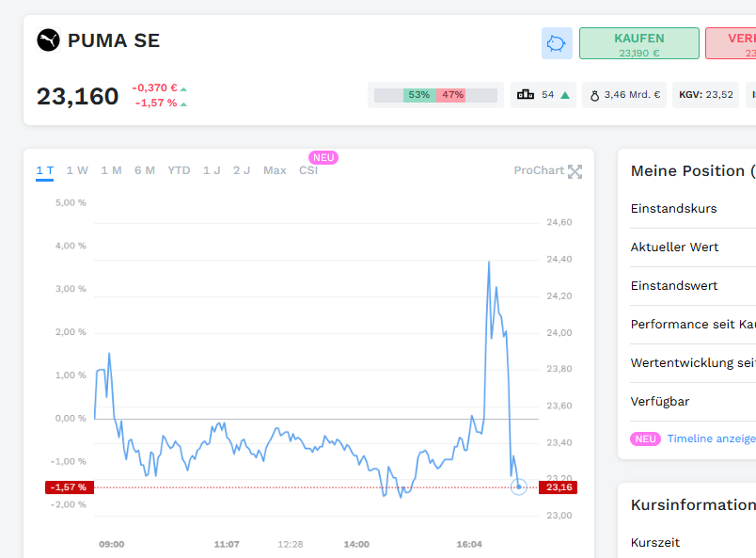Screen dimensions: 756x558
Task: Select the 6 M chart range
Action: pyautogui.click(x=145, y=170)
